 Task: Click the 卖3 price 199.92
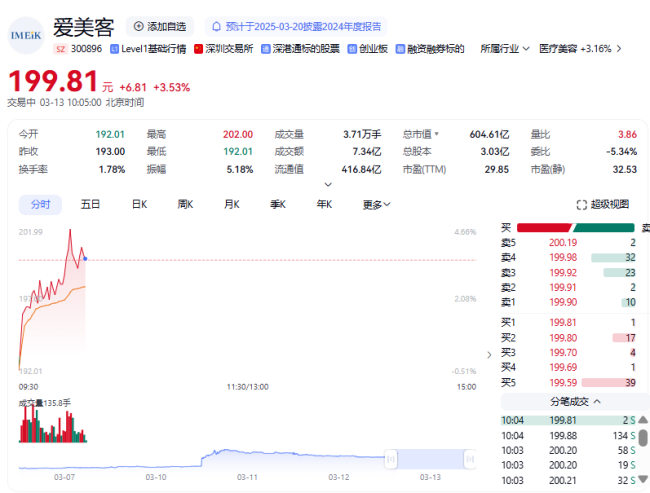click(563, 273)
